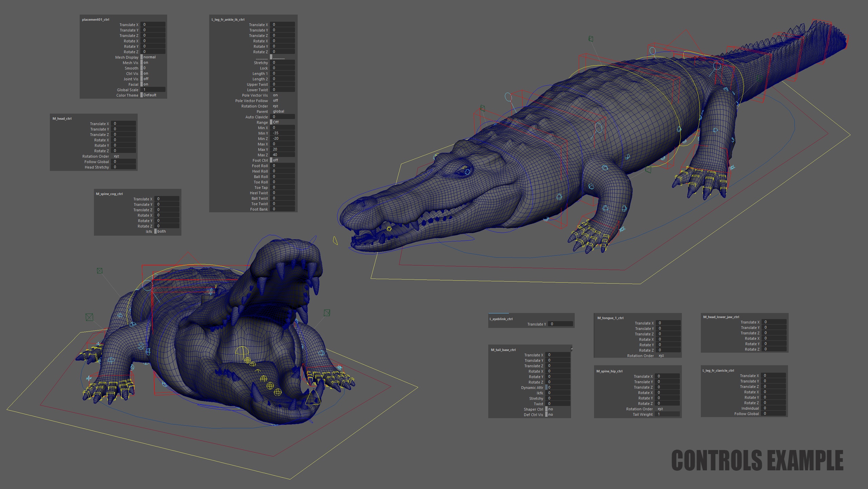Screen dimensions: 868x489
Task: Click Translate X field in placement01_ctrl
Action: 153,25
